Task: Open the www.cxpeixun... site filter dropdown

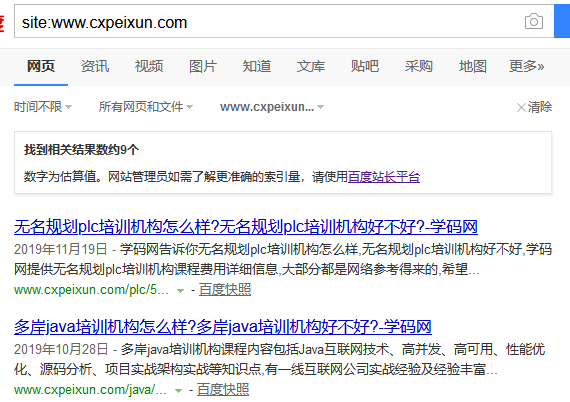Action: [272, 107]
